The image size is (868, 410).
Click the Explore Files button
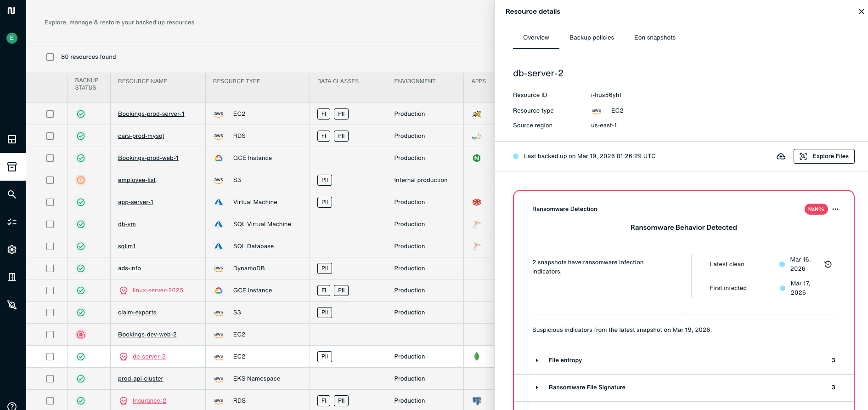(824, 156)
